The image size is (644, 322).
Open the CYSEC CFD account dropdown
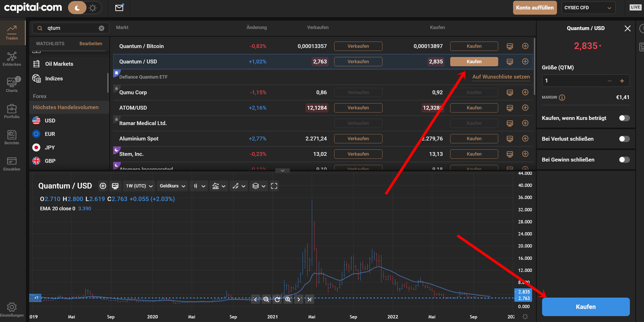point(588,8)
